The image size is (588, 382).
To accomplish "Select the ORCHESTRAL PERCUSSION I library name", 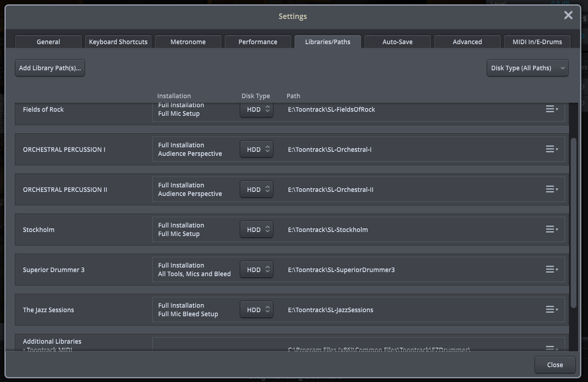I will 64,149.
